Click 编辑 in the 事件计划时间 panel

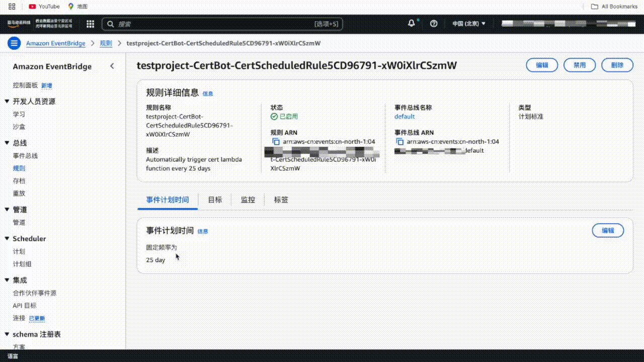pos(608,230)
